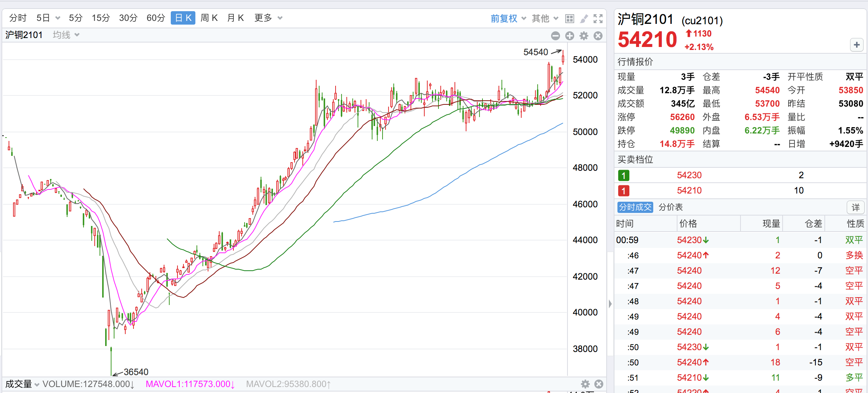Switch to the 周K weekly chart tab
This screenshot has width=868, height=393.
tap(209, 18)
